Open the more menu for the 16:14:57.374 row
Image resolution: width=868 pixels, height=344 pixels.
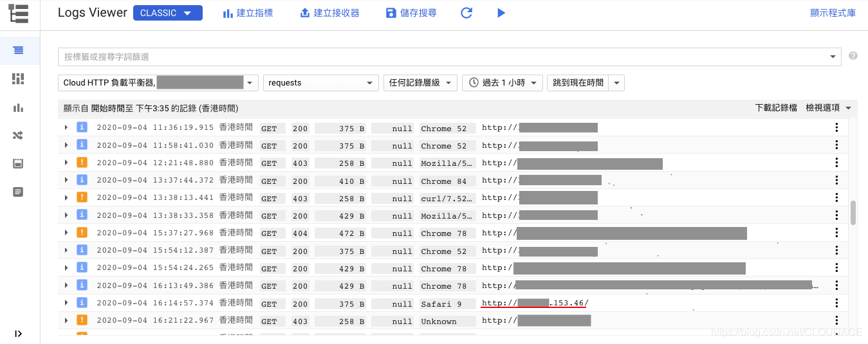click(836, 303)
